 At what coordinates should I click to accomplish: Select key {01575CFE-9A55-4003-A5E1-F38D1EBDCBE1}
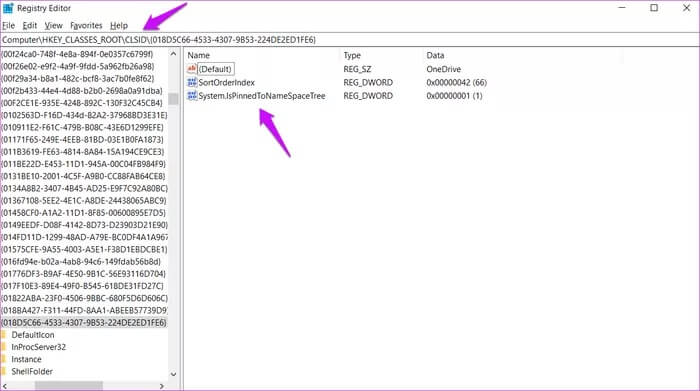pos(84,250)
